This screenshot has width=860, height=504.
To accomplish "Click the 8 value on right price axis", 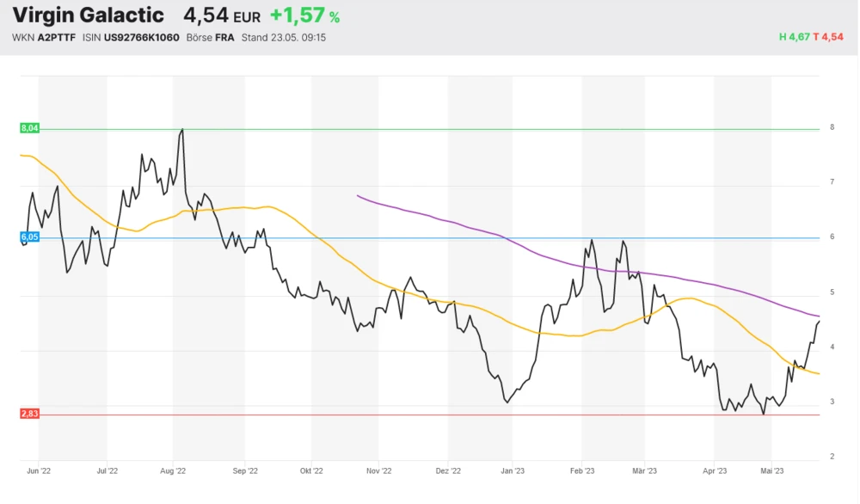I will click(x=832, y=127).
